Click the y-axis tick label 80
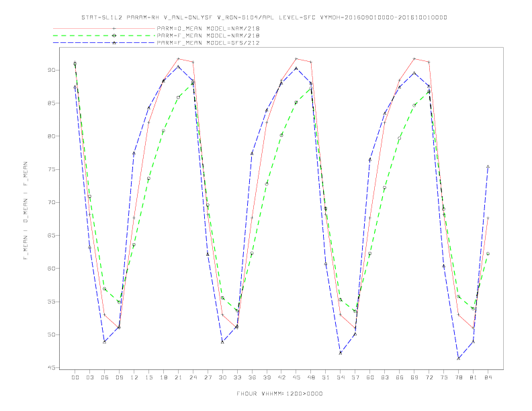This screenshot has height=411, width=532. [x=52, y=136]
